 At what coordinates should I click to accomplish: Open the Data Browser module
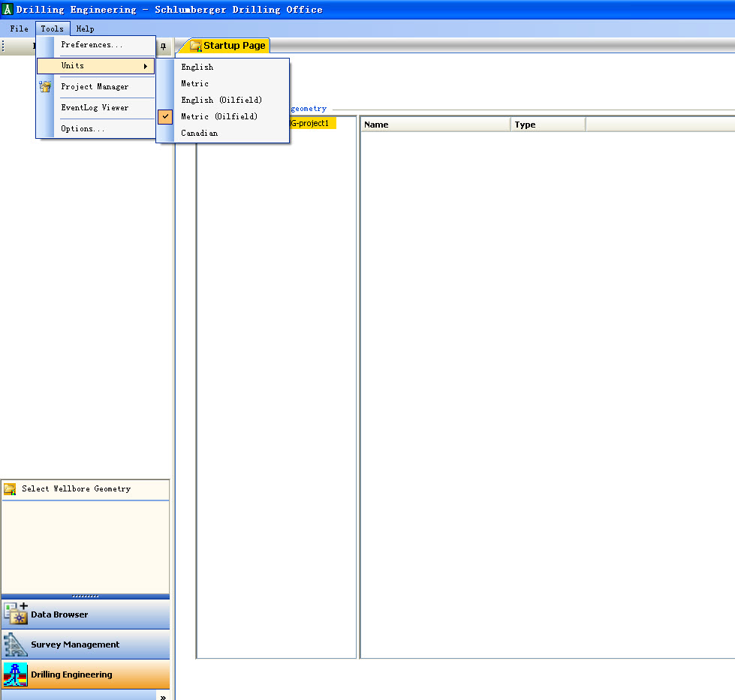point(86,614)
